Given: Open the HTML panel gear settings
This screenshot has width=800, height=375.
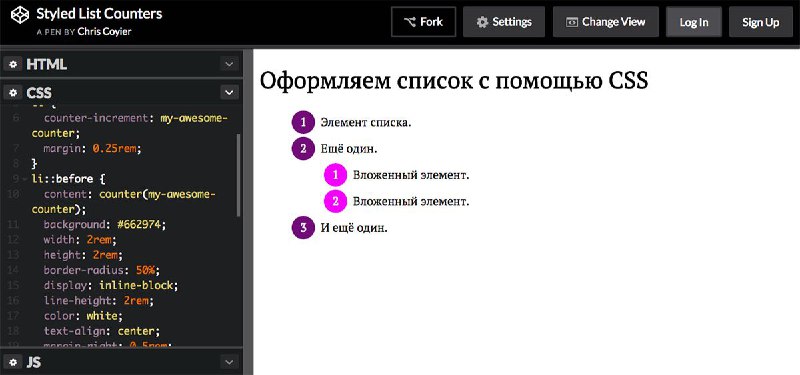Looking at the screenshot, I should coord(13,64).
